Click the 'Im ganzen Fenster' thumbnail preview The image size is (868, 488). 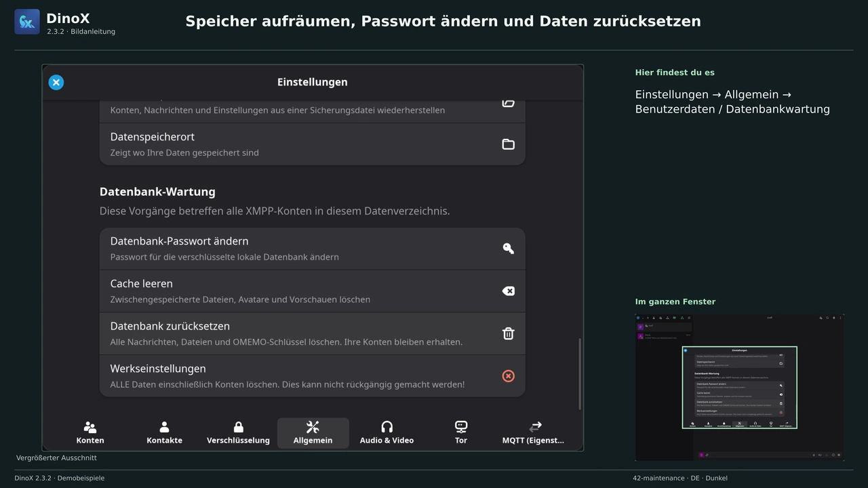[x=740, y=388]
